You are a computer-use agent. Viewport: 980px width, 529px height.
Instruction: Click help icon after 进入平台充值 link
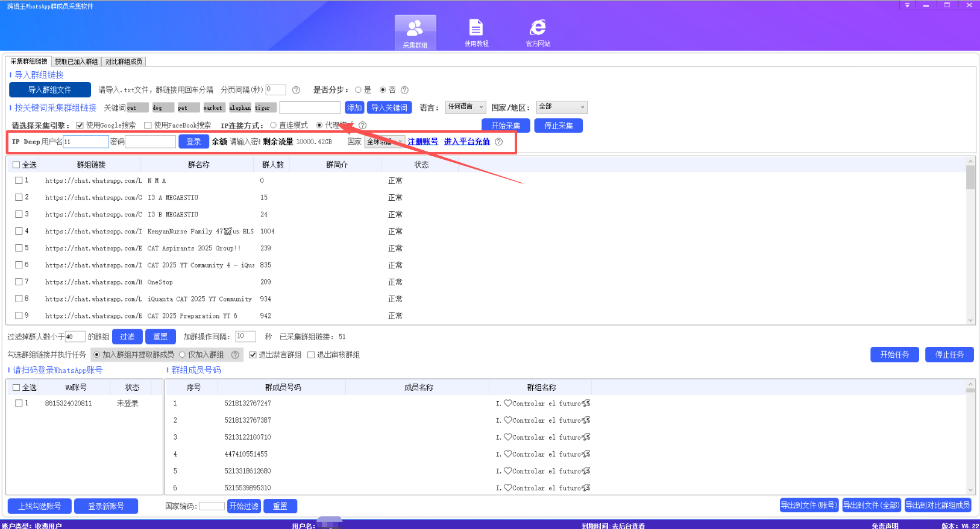(x=498, y=142)
